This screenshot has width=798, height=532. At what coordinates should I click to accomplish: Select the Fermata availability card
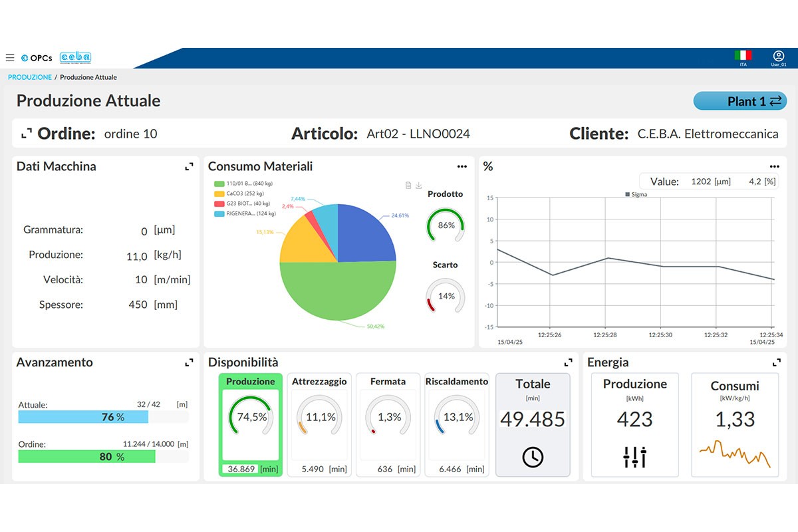tap(388, 424)
